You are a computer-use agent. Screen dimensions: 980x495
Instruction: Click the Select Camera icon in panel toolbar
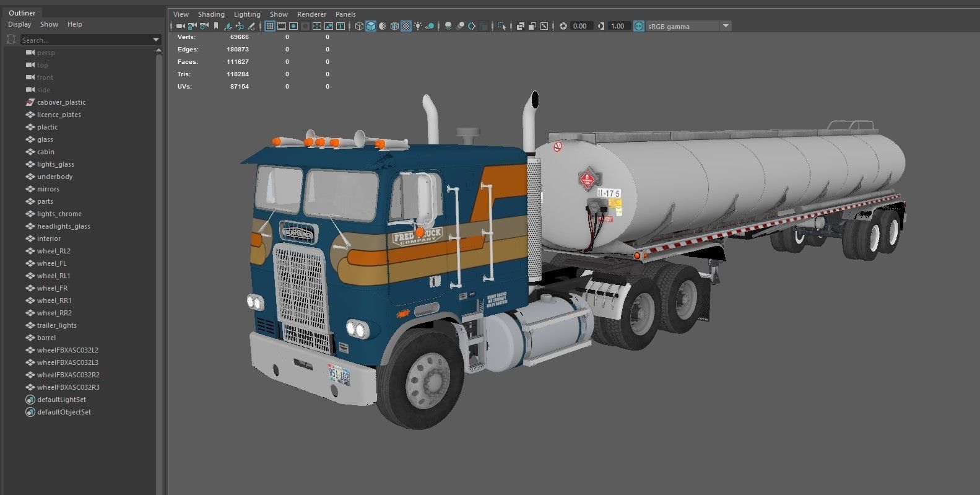181,26
